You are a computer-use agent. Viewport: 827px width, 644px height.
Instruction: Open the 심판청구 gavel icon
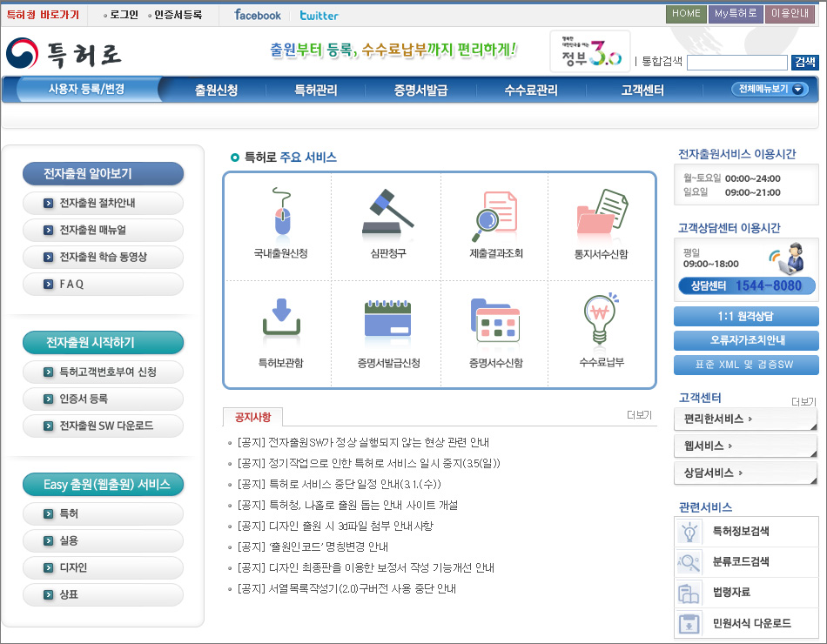[387, 211]
